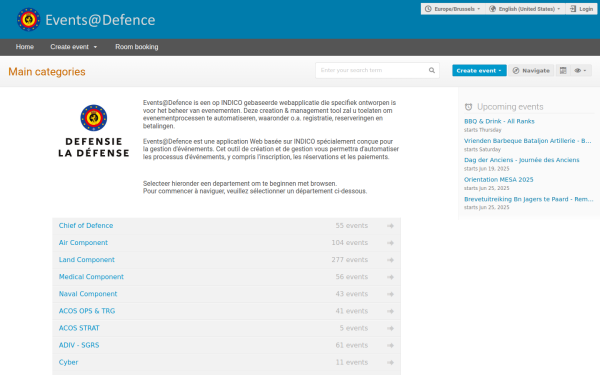
Task: Click the arrow icon in ADIV - SGRS row
Action: click(390, 345)
